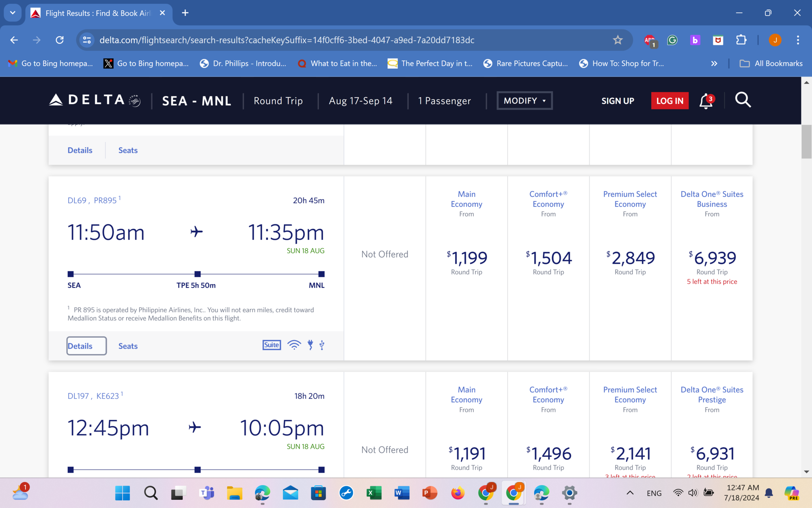Expand the tab search chevron

(x=13, y=13)
